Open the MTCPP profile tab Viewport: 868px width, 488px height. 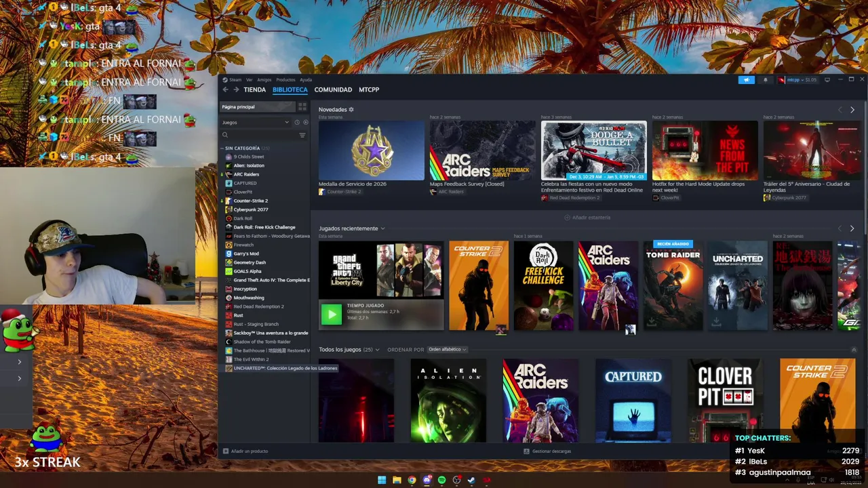tap(369, 89)
